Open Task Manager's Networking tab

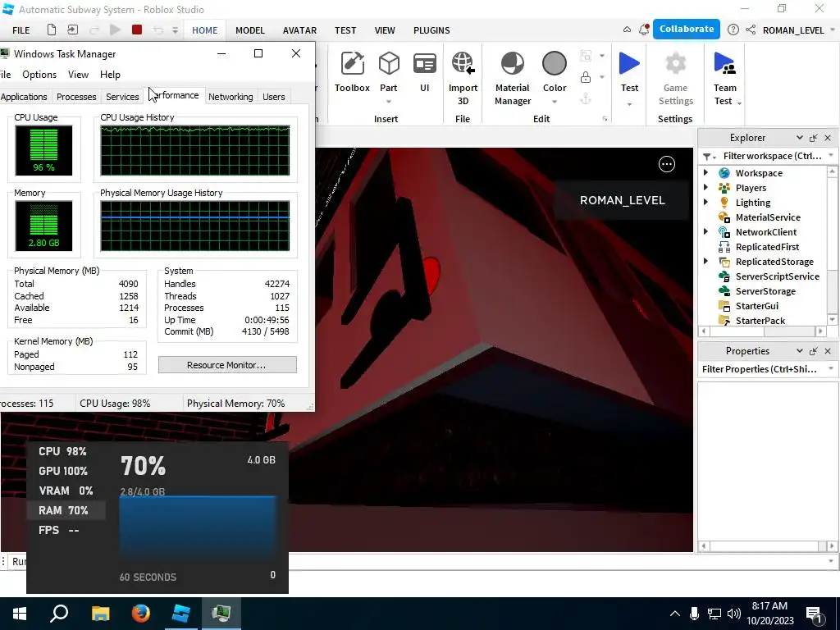(x=231, y=97)
